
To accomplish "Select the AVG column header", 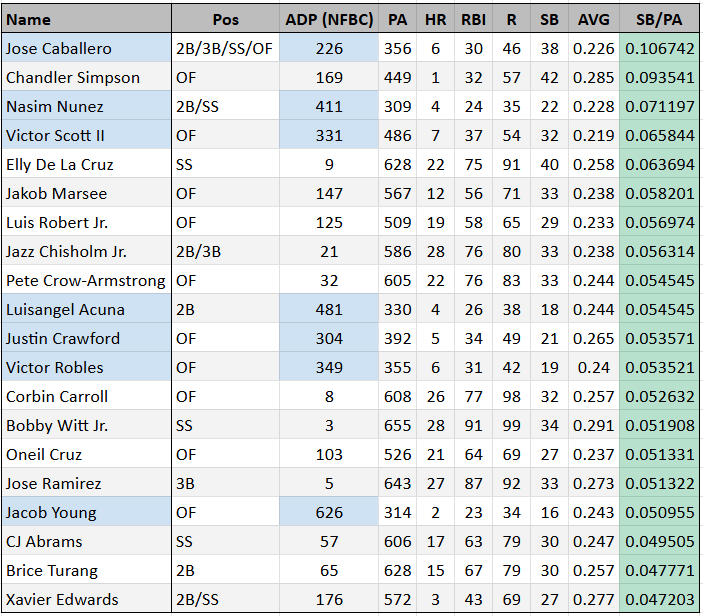I will 594,19.
